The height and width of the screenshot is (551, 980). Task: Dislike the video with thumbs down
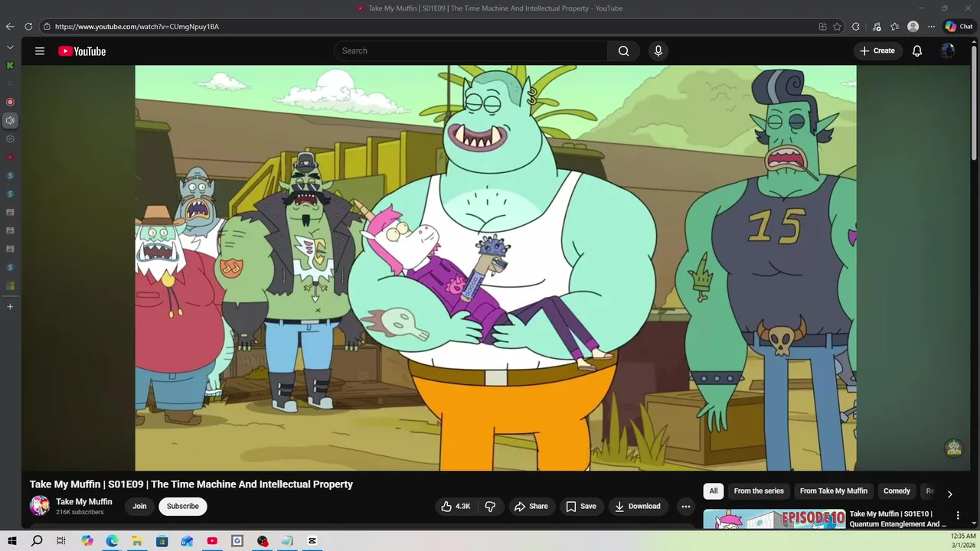tap(490, 506)
